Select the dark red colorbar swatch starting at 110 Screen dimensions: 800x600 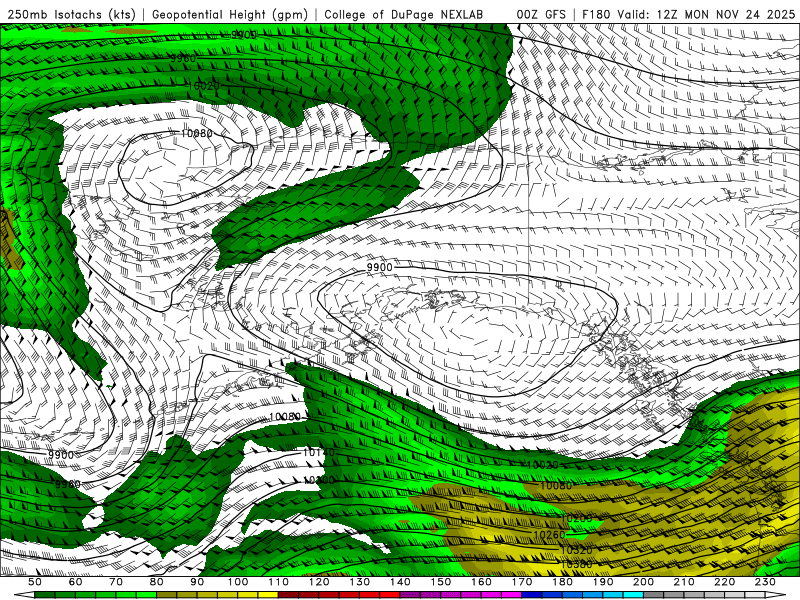coord(288,595)
